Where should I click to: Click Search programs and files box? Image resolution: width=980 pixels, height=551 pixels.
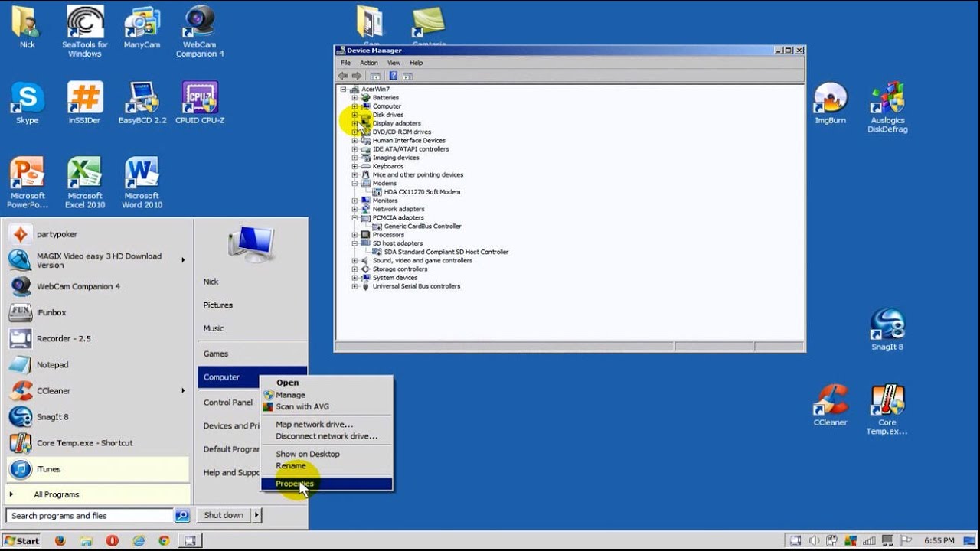[90, 516]
